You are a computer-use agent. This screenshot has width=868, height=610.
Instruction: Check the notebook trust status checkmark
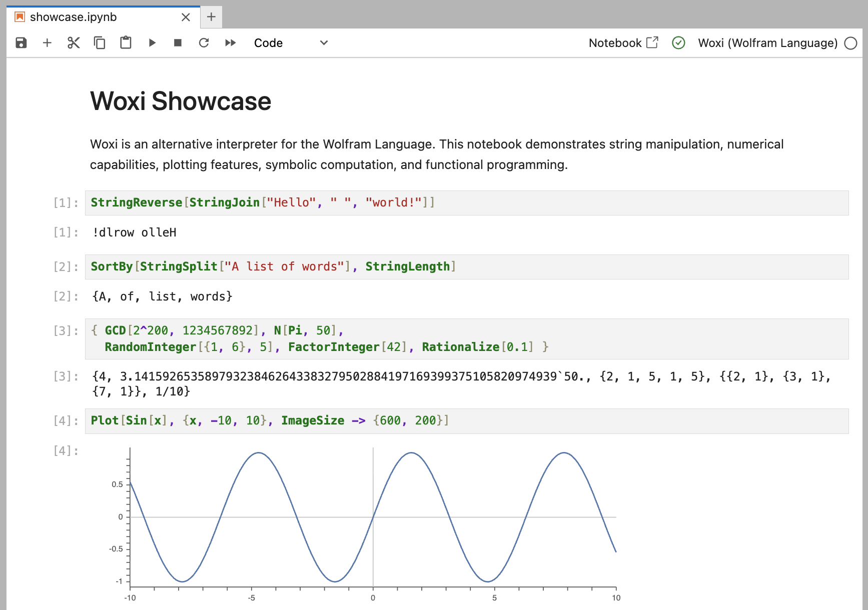pos(678,43)
